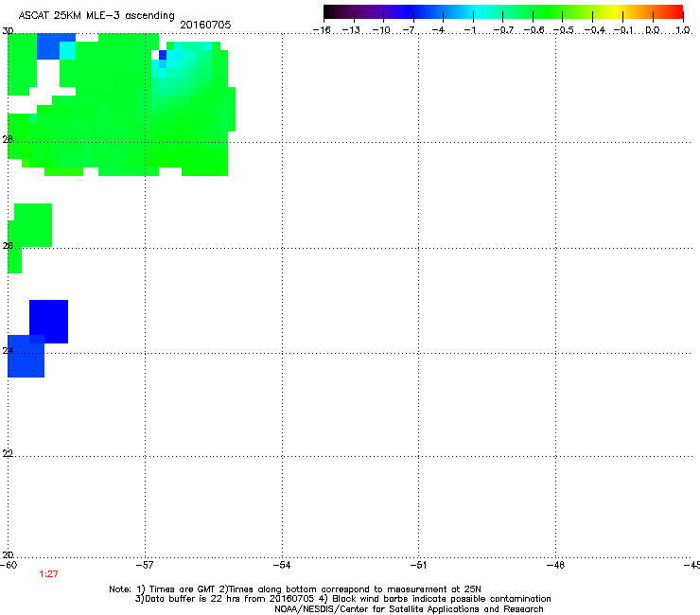The image size is (700, 615).
Task: Click the "-0.5" label on the color scale
Action: click(564, 30)
